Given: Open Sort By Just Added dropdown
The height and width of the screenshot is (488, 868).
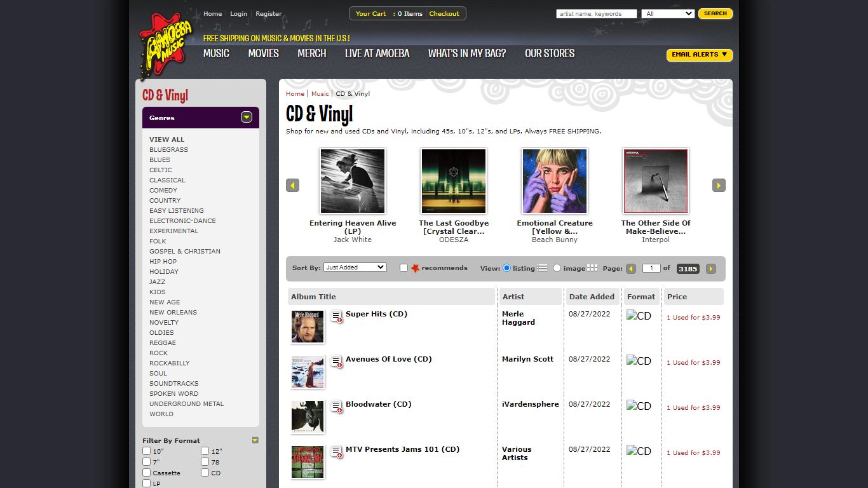Looking at the screenshot, I should pos(355,268).
